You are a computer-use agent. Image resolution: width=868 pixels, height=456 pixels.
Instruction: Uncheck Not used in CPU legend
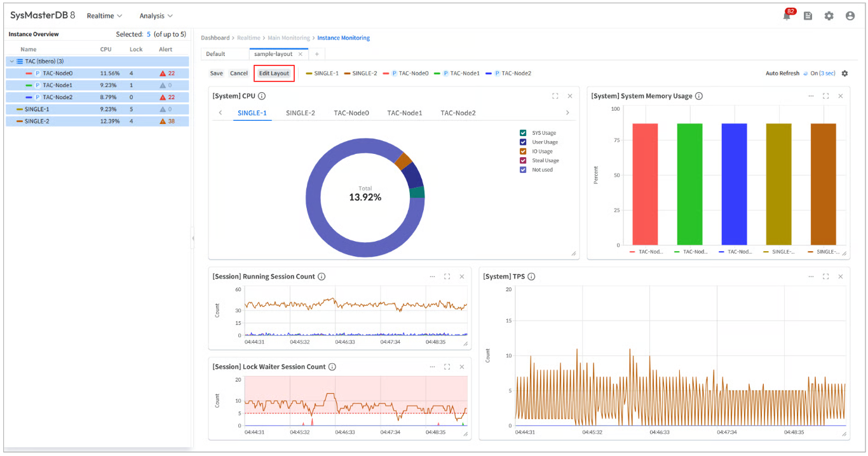pos(523,170)
